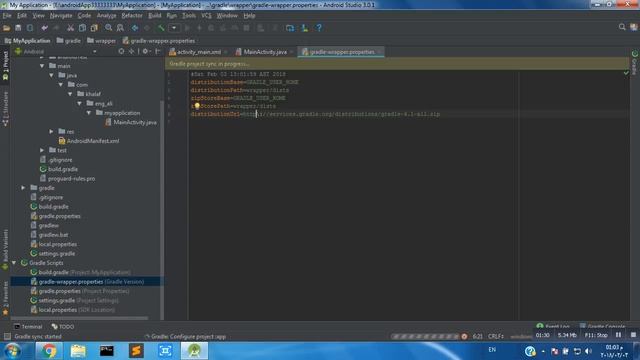Click the Synchronize toolbar icon
Viewport: 640px width, 360px height.
coord(30,28)
